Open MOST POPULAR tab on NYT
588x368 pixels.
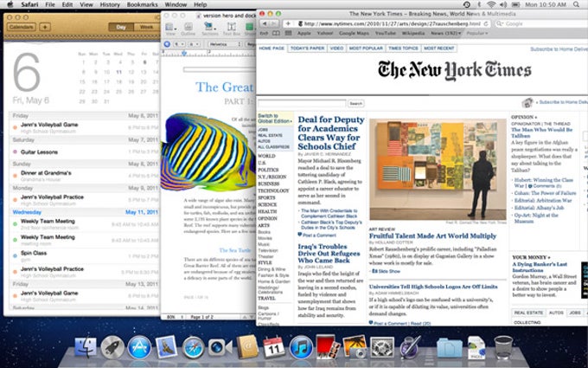(366, 48)
